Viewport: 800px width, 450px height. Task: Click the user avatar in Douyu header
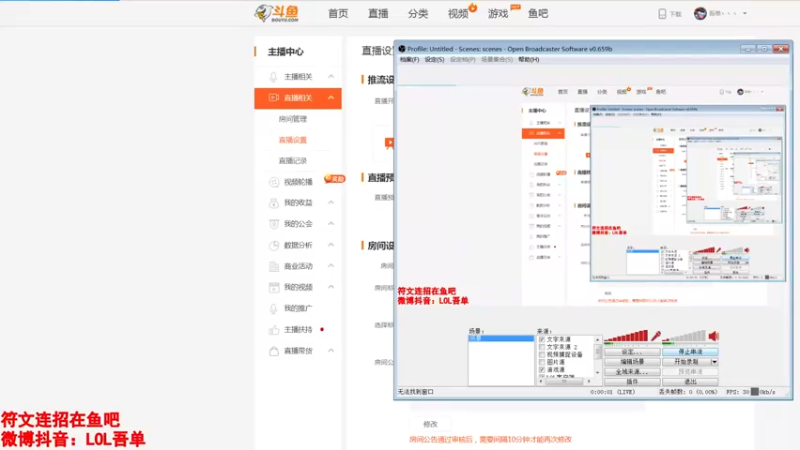tap(700, 13)
